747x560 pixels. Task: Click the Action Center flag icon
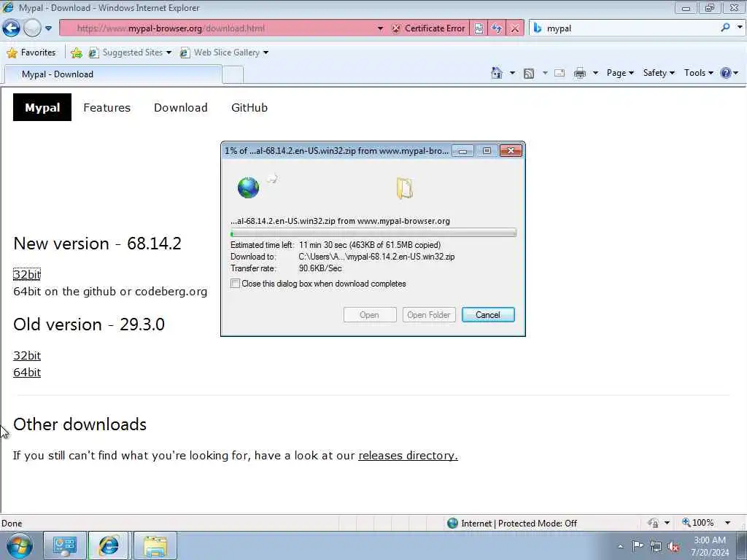coord(638,545)
